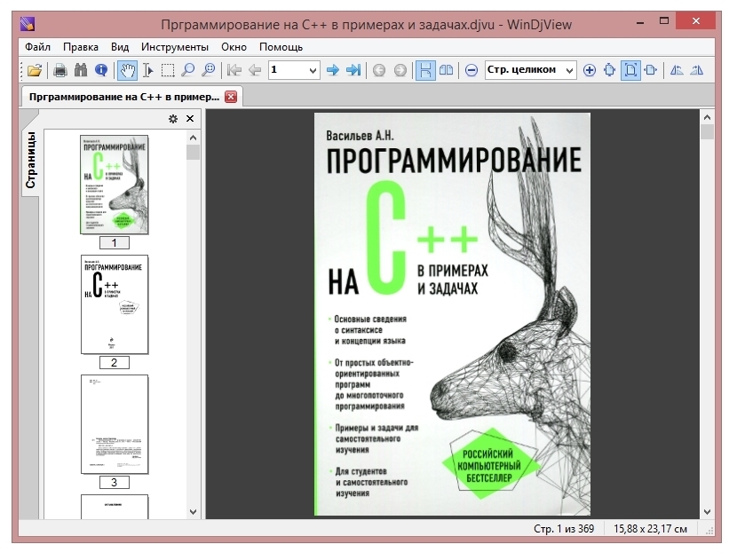Open thumbnails panel settings gear menu
The height and width of the screenshot is (560, 737).
point(173,119)
